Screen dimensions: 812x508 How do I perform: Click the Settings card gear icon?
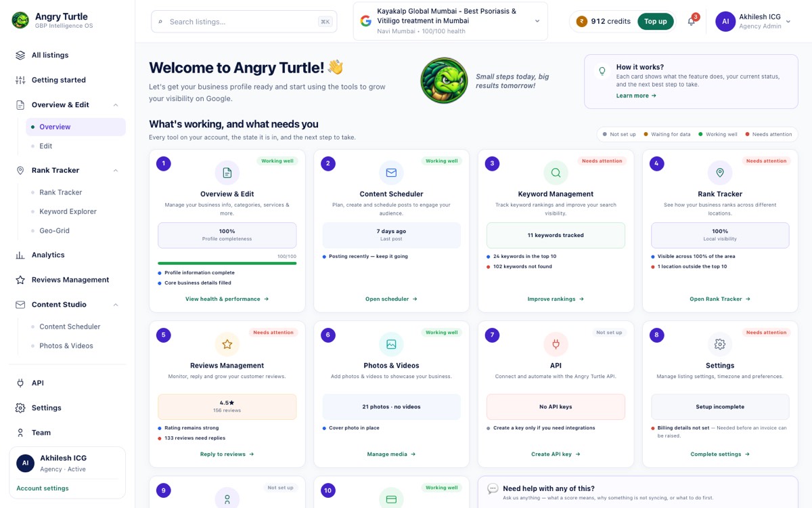(x=720, y=344)
